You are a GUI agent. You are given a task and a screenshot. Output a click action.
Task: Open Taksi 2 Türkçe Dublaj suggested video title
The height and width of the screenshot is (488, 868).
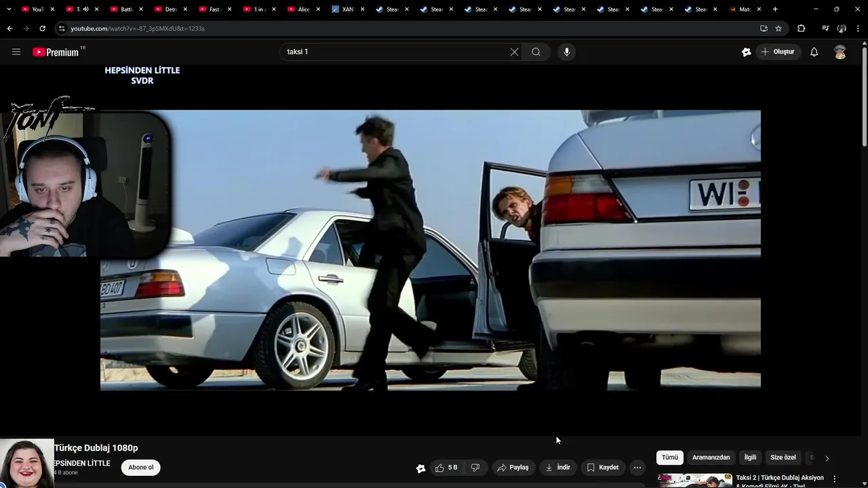pyautogui.click(x=780, y=481)
